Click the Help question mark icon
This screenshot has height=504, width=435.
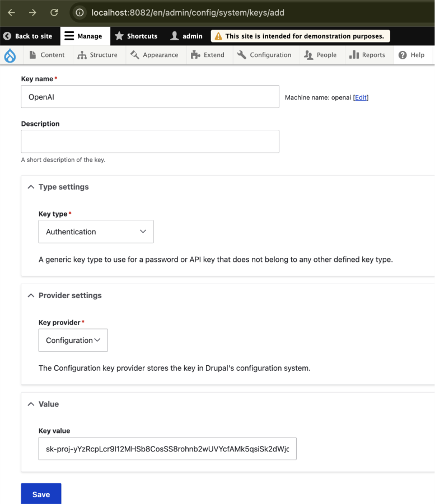(x=403, y=55)
